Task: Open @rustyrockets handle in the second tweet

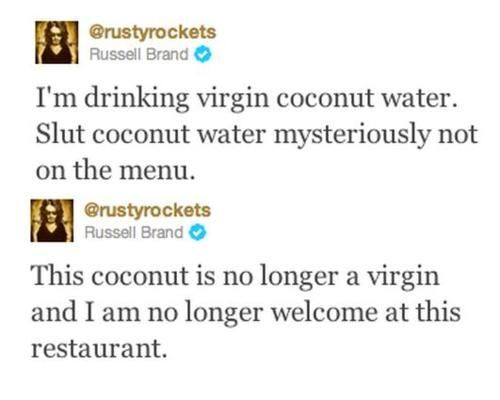Action: click(x=148, y=211)
